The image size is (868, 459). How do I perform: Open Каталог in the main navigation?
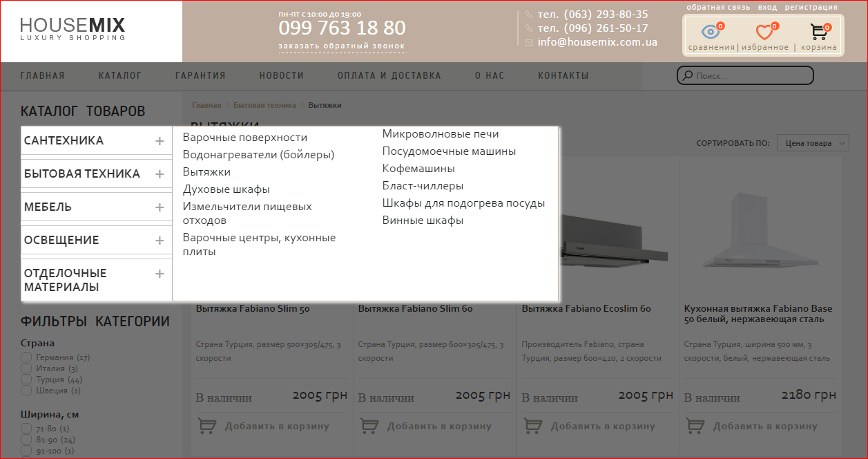[120, 76]
